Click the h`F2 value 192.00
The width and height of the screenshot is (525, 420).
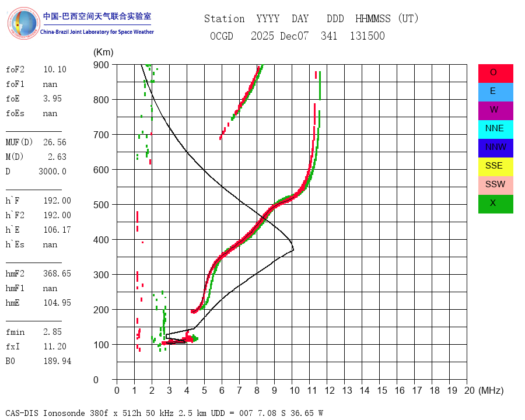click(57, 215)
